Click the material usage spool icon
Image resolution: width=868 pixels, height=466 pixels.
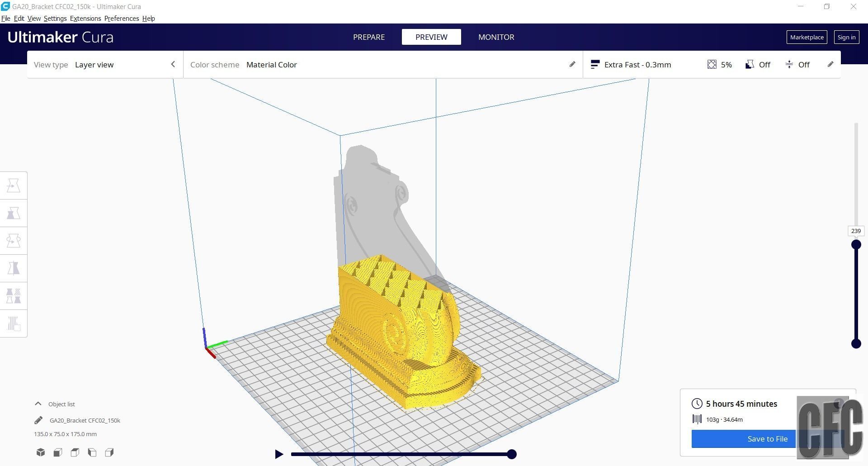click(697, 419)
